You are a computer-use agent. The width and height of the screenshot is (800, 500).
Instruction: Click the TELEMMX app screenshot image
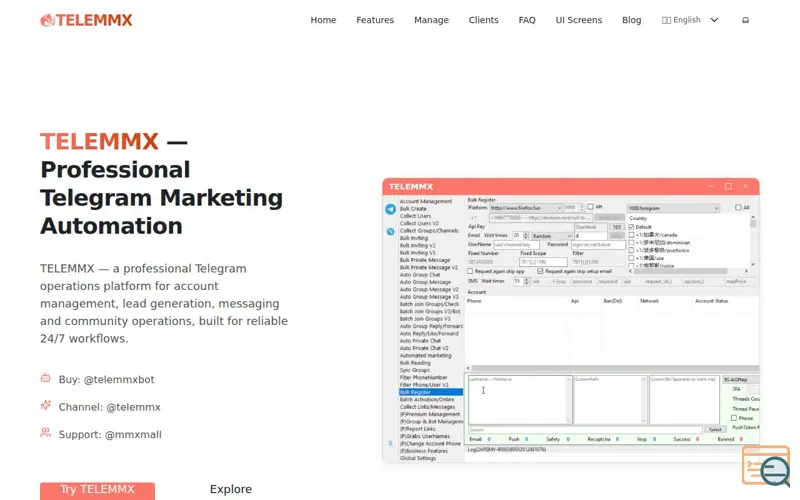tap(570, 320)
